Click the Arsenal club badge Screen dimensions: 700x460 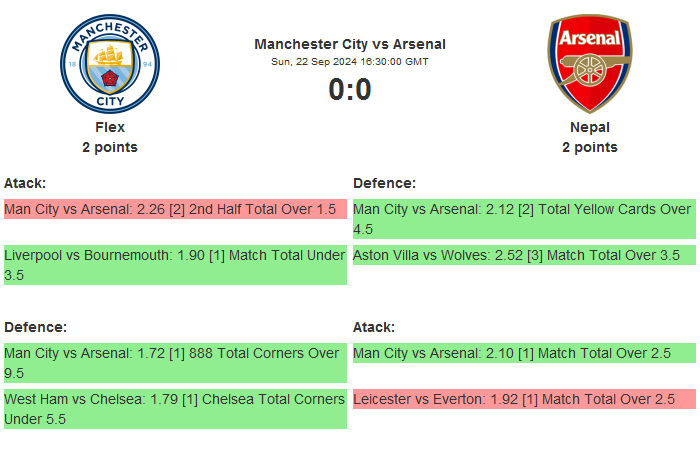pos(589,63)
